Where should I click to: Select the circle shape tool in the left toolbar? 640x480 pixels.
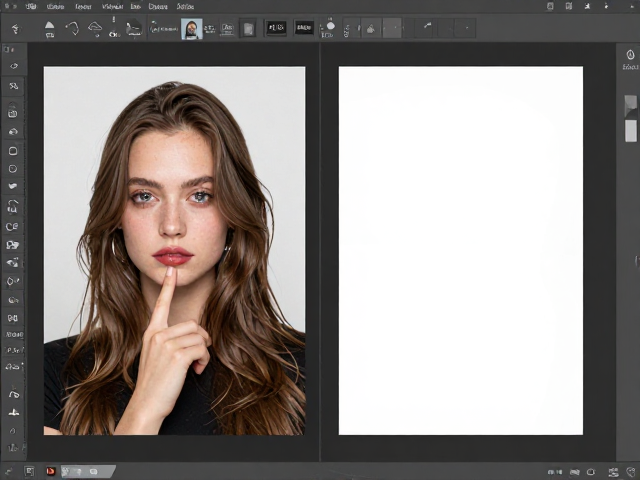pos(13,169)
